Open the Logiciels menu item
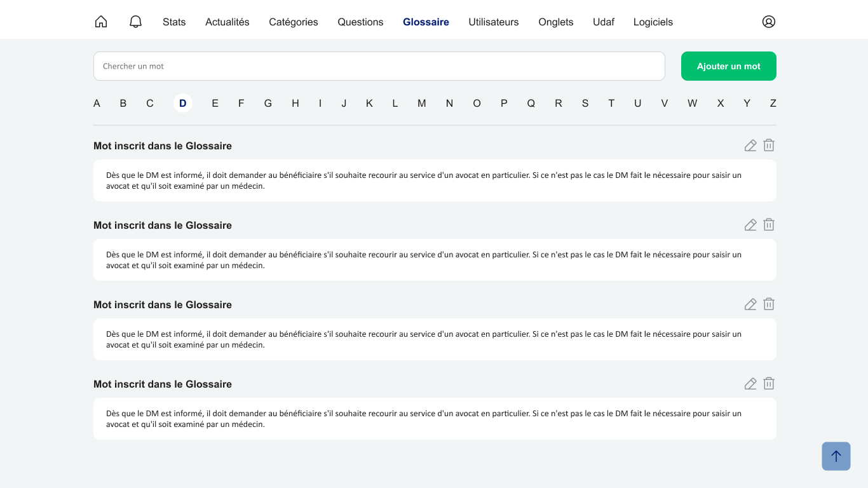This screenshot has height=488, width=868. pos(653,22)
